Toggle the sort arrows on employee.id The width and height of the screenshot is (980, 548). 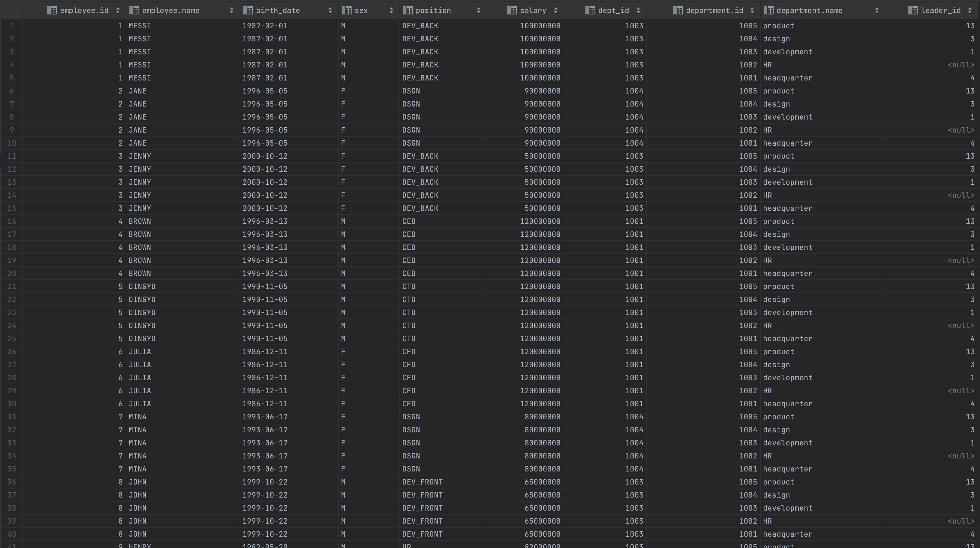point(118,10)
